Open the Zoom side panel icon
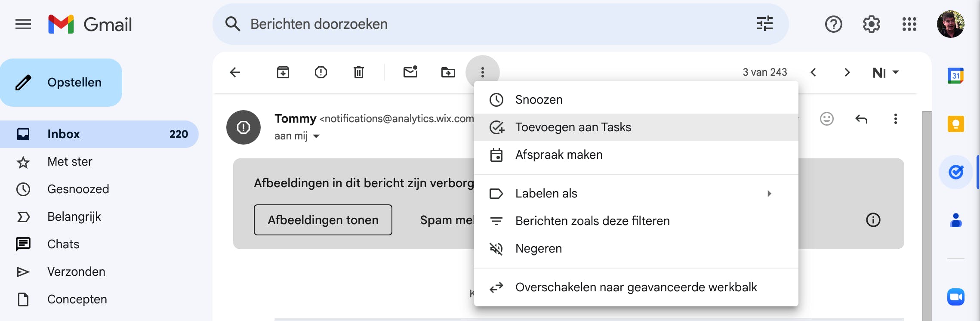980x321 pixels. point(955,297)
